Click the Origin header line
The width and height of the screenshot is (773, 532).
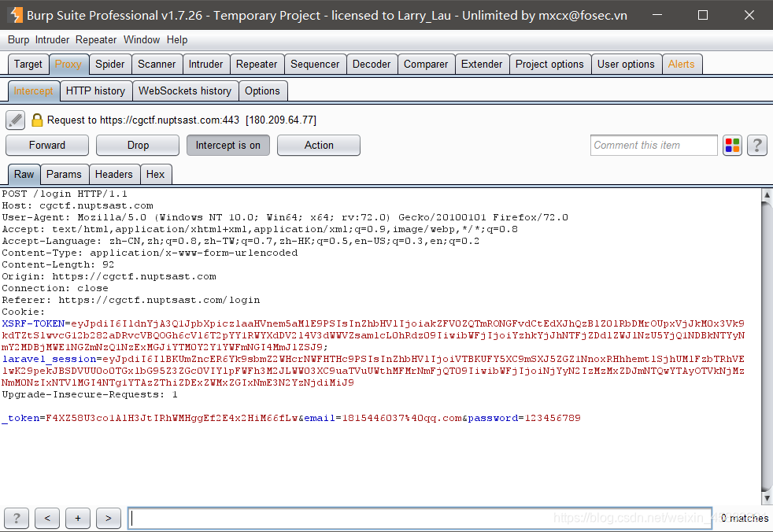(109, 276)
